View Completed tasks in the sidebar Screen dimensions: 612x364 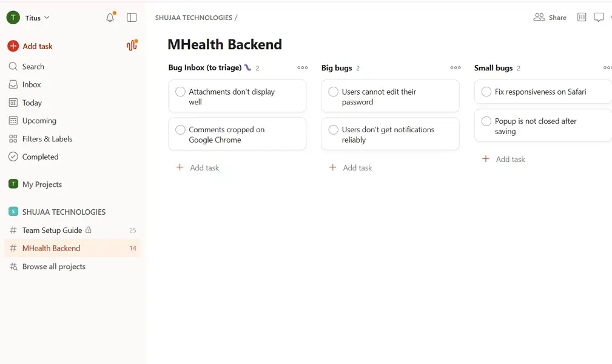click(40, 157)
